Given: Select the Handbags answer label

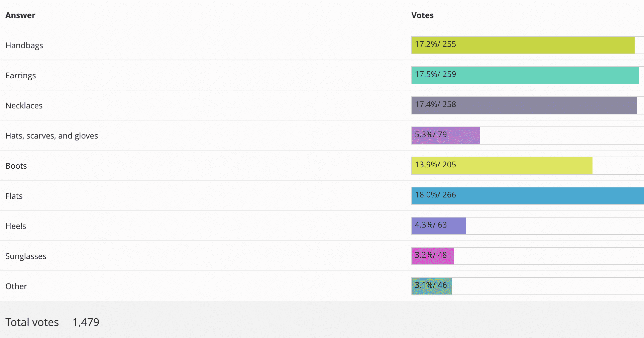Looking at the screenshot, I should [x=24, y=46].
